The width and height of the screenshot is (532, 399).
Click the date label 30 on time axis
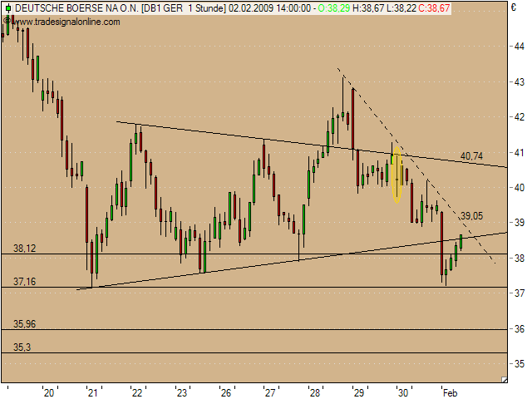403,393
